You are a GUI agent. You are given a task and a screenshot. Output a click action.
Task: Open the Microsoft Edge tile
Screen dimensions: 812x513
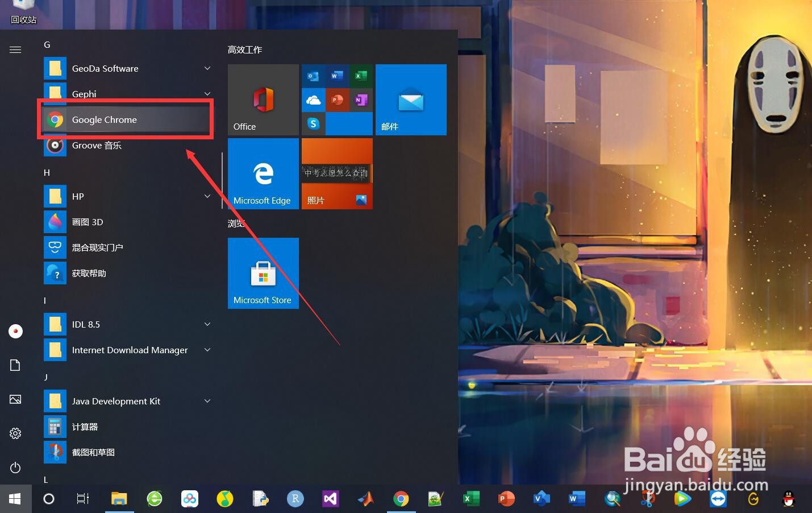[x=263, y=173]
